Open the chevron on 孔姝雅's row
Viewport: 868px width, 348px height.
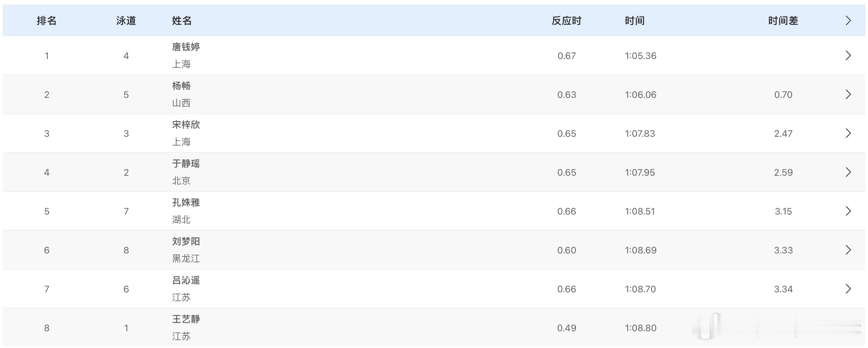849,211
